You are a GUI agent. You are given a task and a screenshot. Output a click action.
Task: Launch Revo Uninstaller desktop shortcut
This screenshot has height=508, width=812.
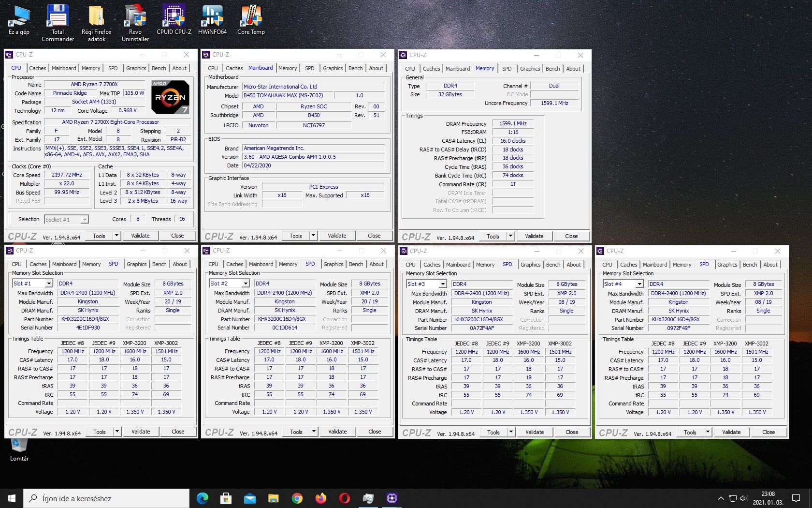(x=135, y=23)
